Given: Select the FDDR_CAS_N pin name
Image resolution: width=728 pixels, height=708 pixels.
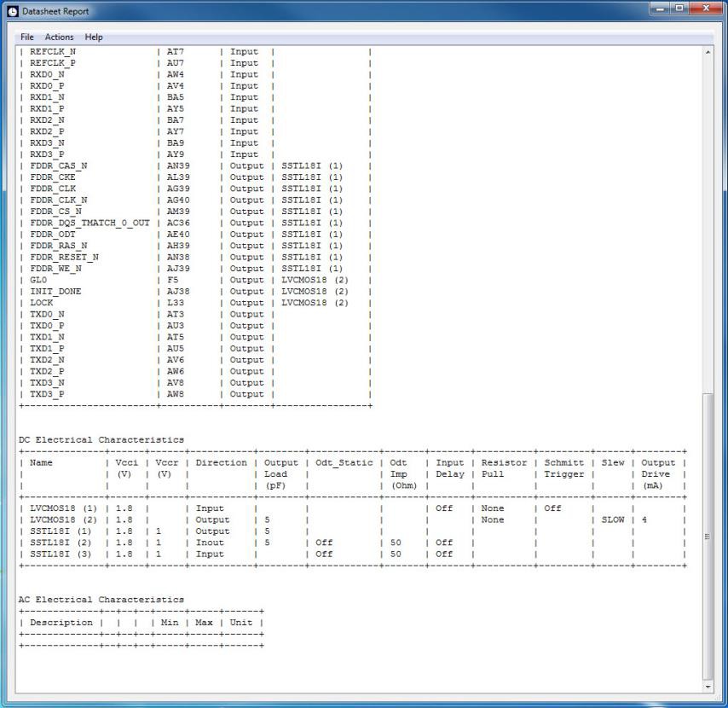Looking at the screenshot, I should 59,165.
